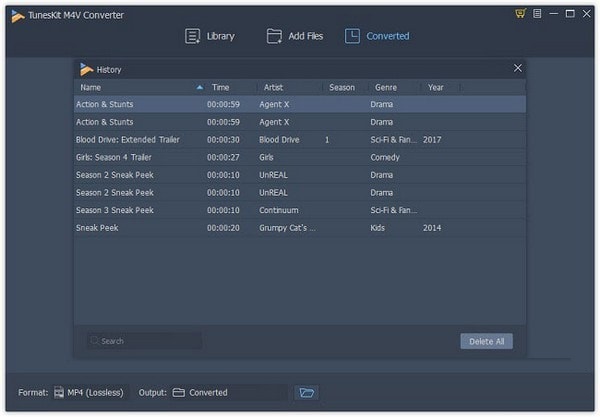The image size is (600, 417).
Task: Minimize the TunesKit window
Action: point(553,14)
